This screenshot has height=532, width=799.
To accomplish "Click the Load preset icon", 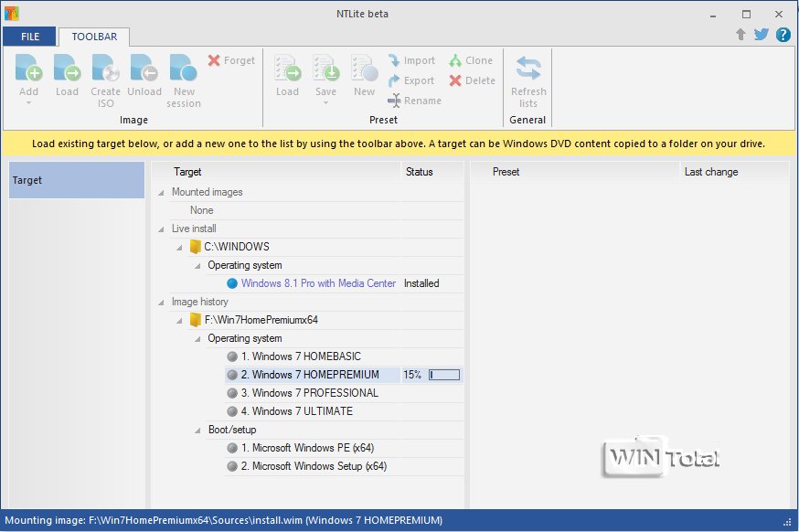I will click(x=288, y=68).
